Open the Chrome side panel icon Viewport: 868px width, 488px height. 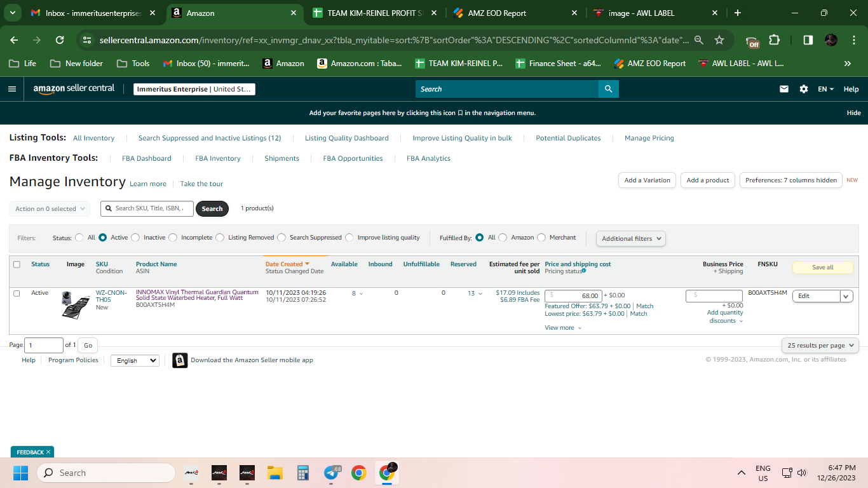tap(808, 40)
